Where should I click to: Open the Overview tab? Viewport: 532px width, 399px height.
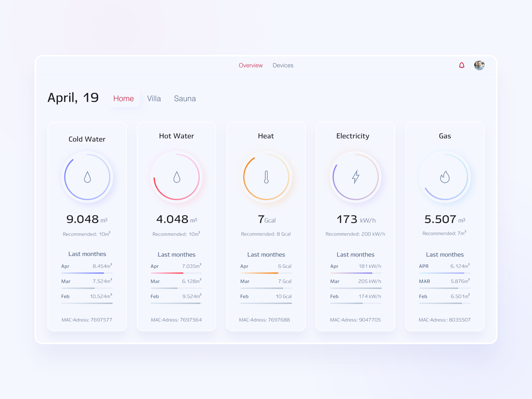tap(251, 65)
